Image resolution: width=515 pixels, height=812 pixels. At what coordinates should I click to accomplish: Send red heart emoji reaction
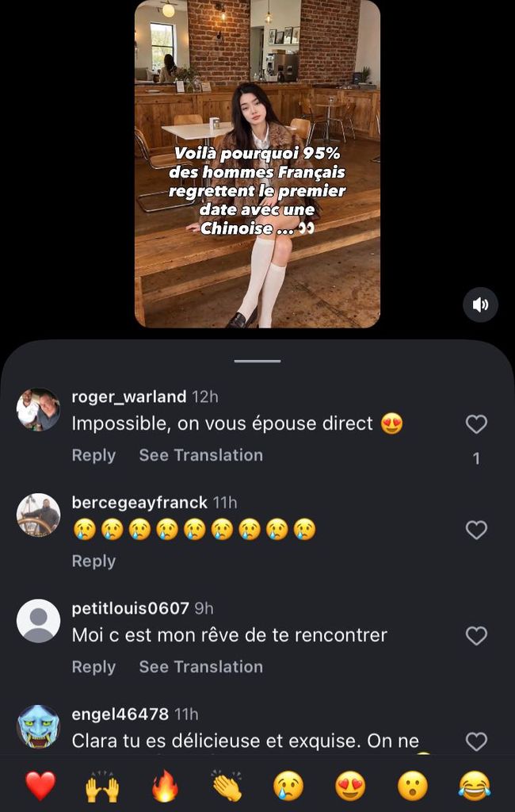40,786
